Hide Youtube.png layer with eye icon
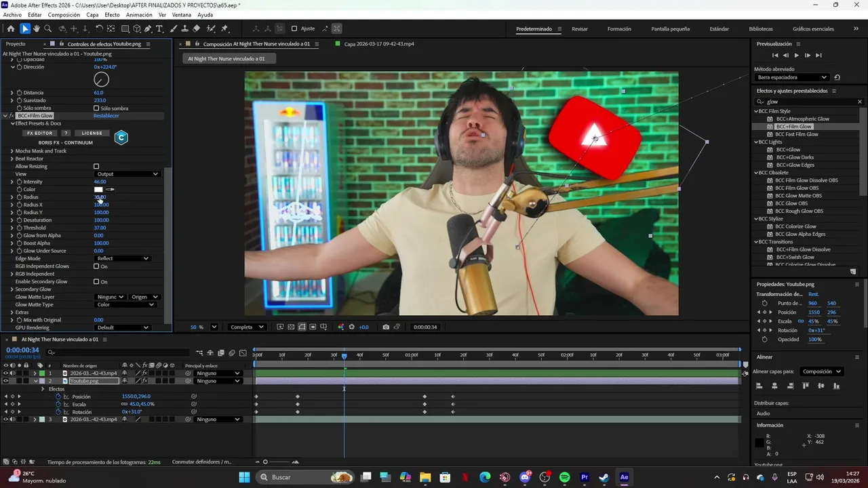Viewport: 868px width, 488px height. tap(6, 381)
